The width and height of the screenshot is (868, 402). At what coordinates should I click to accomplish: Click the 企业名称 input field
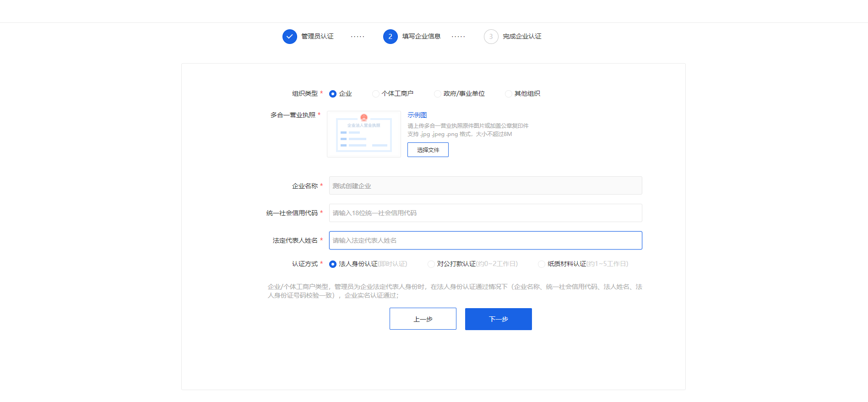click(x=485, y=186)
